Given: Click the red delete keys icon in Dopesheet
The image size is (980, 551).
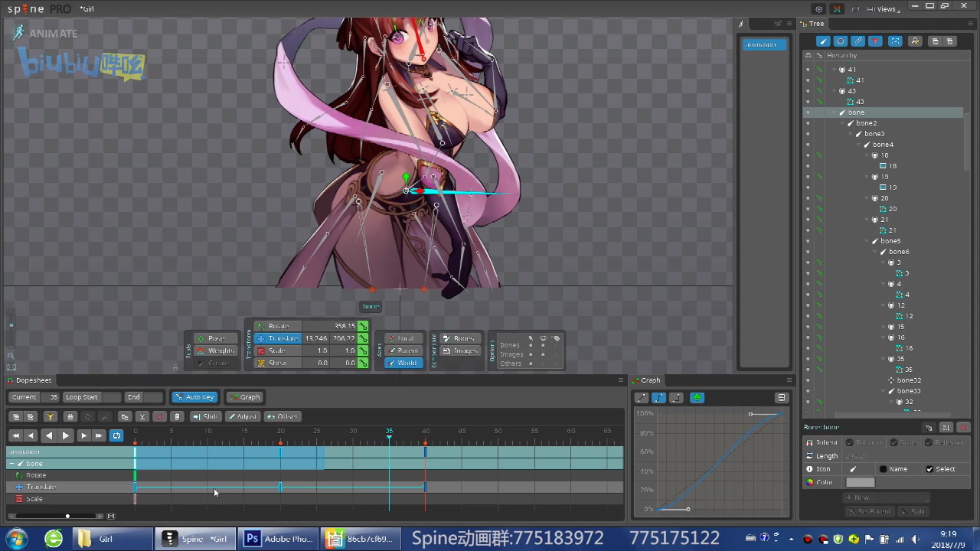Looking at the screenshot, I should 159,417.
